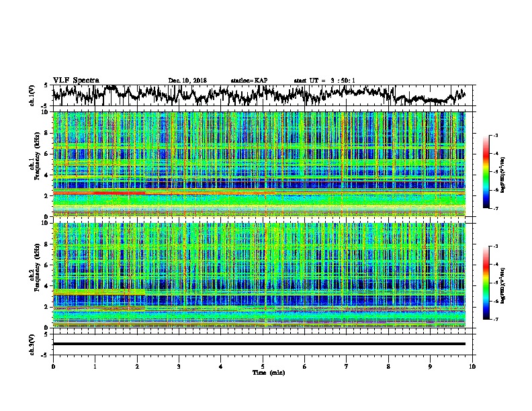Click the Time (min) axis label
Viewport: 532px width, 411px height.
269,373
